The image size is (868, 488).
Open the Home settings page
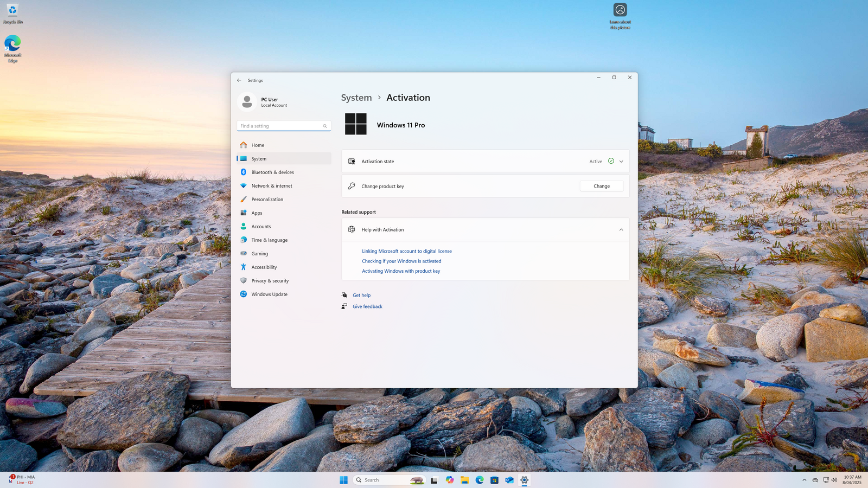tap(284, 145)
